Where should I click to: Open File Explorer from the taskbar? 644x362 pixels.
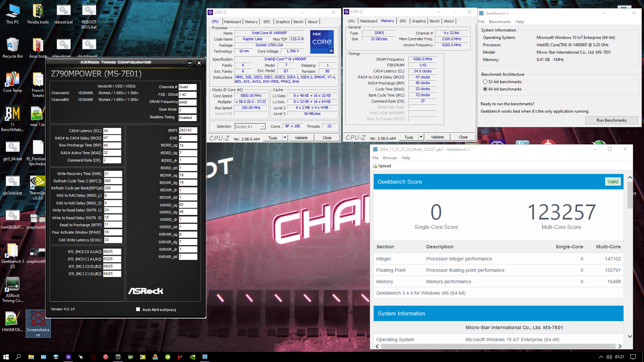click(31, 357)
